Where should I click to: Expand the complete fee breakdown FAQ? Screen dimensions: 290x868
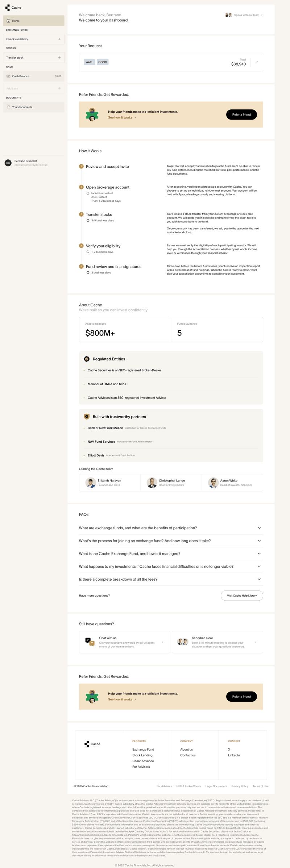(x=259, y=579)
